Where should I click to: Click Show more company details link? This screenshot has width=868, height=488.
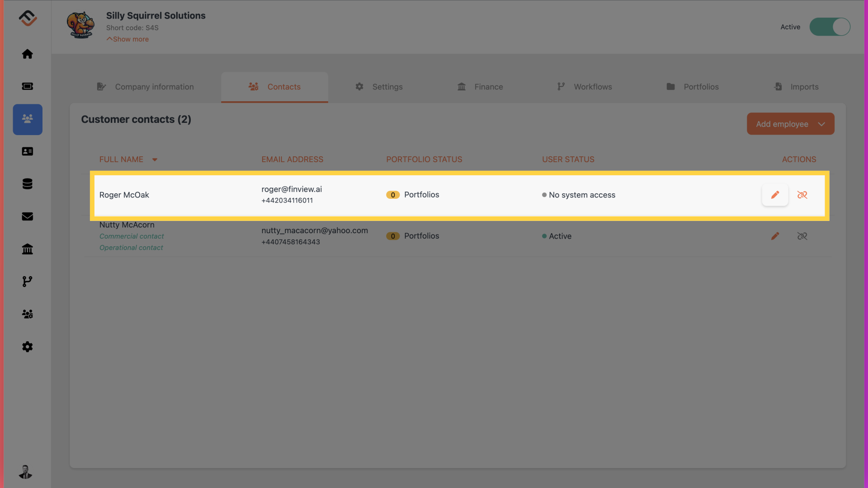point(127,39)
